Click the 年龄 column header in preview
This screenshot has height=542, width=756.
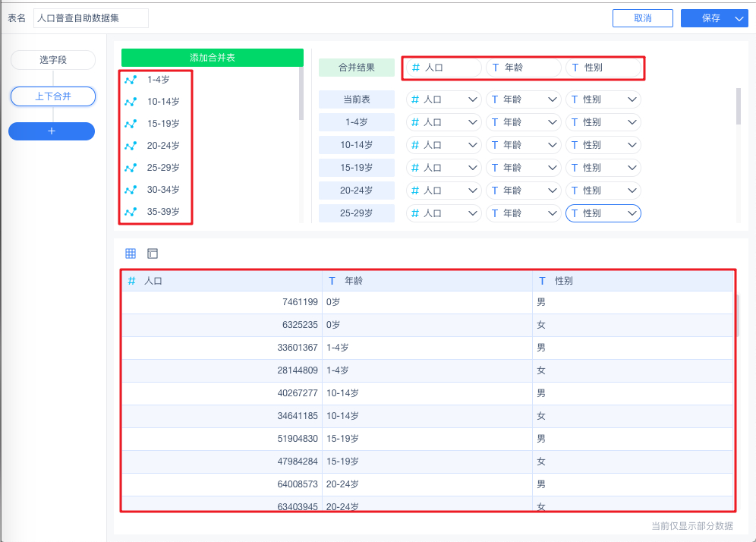tap(427, 281)
